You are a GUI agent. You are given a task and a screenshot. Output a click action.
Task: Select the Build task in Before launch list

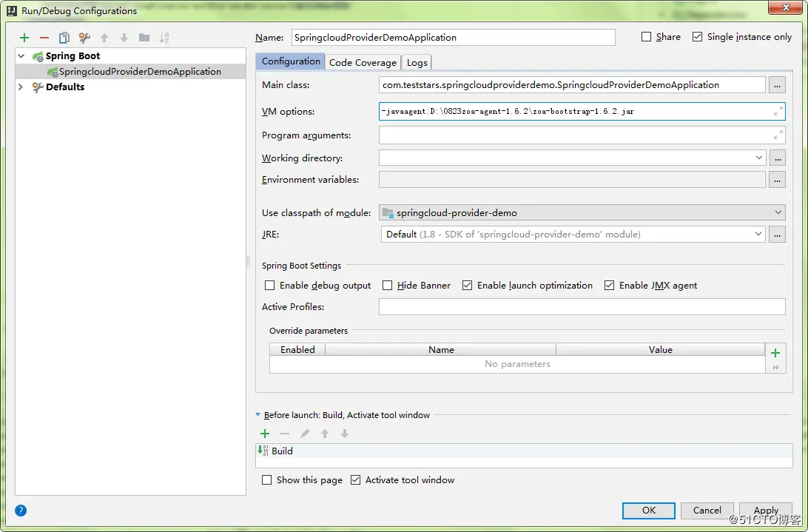(x=524, y=451)
